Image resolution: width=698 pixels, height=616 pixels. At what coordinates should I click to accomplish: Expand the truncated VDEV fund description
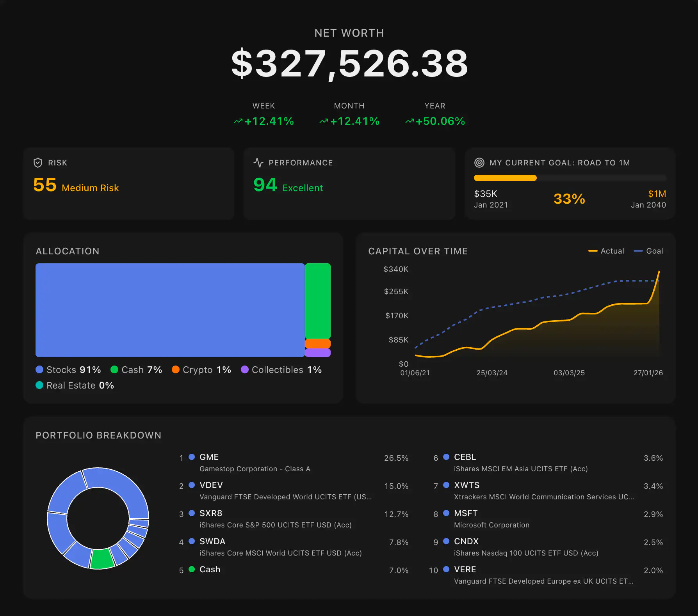285,497
